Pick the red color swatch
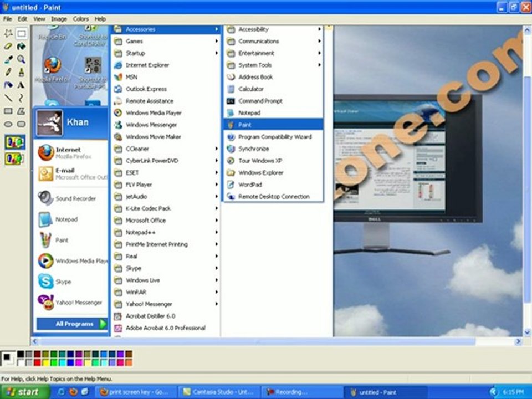This screenshot has width=532, height=399. [37, 362]
